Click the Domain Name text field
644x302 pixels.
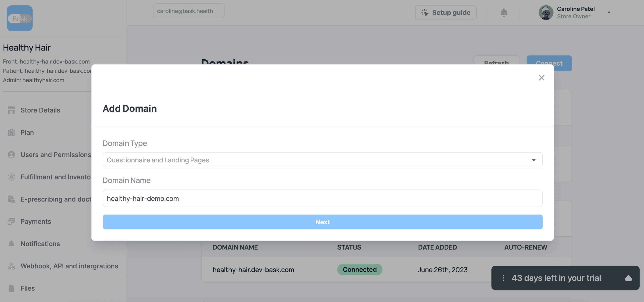[x=322, y=198]
